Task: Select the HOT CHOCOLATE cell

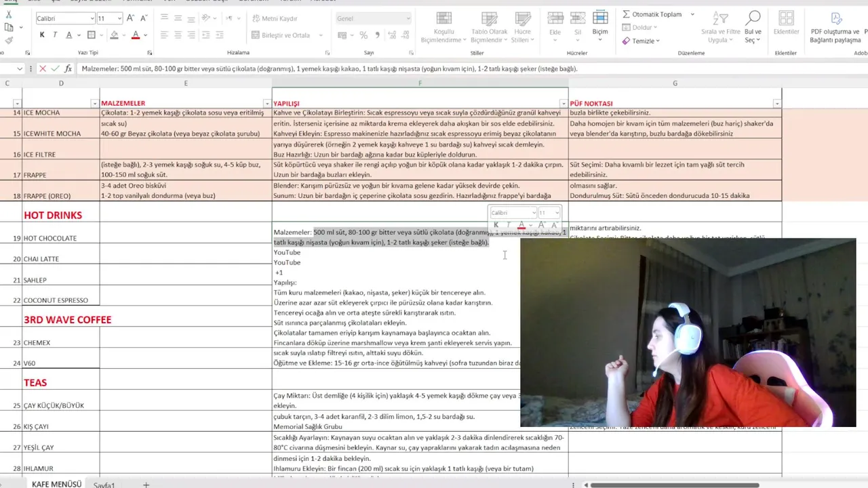Action: [60, 232]
